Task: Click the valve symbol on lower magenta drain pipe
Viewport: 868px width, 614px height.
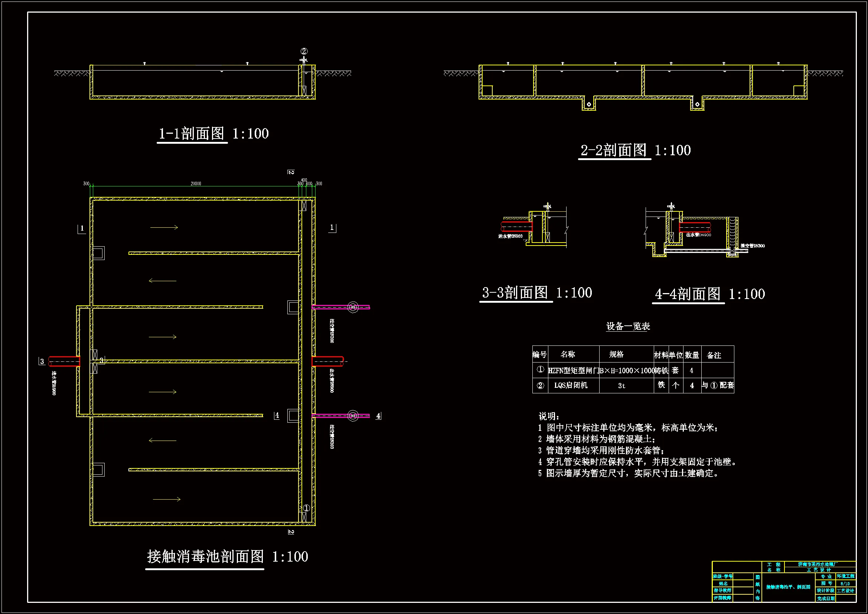Action: pyautogui.click(x=353, y=416)
